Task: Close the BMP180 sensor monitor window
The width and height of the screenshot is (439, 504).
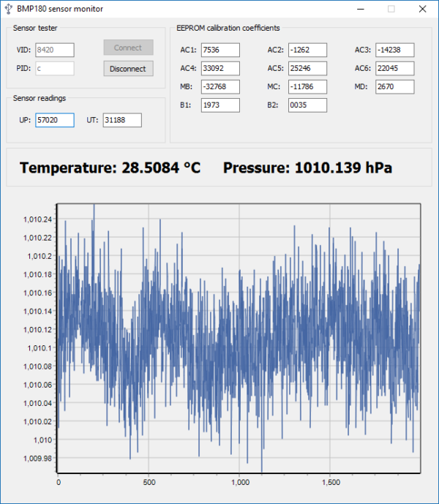Action: 423,9
